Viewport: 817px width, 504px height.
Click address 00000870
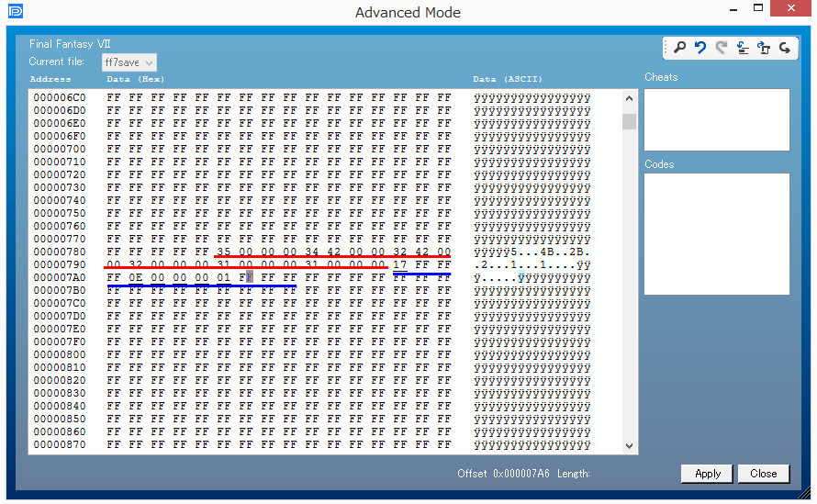(60, 444)
